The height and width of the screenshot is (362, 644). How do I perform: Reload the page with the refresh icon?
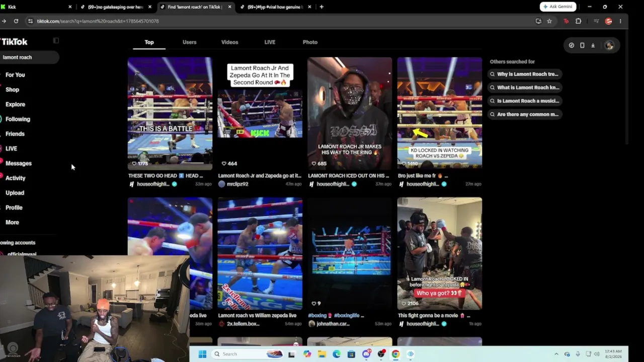coord(16,21)
